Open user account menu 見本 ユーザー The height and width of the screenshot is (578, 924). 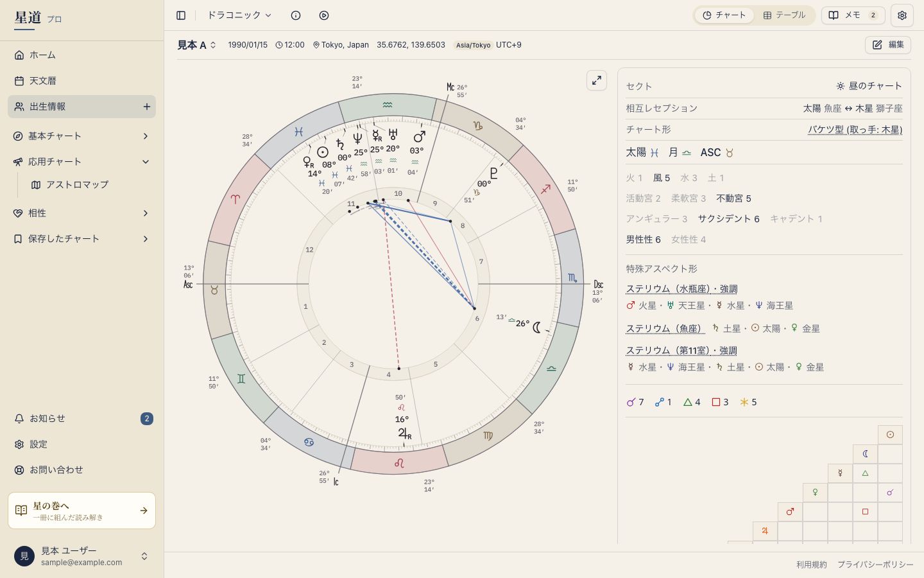pos(81,556)
